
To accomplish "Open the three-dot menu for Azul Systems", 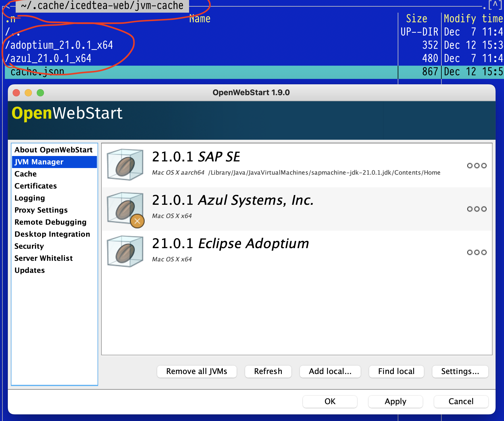I will [x=477, y=209].
